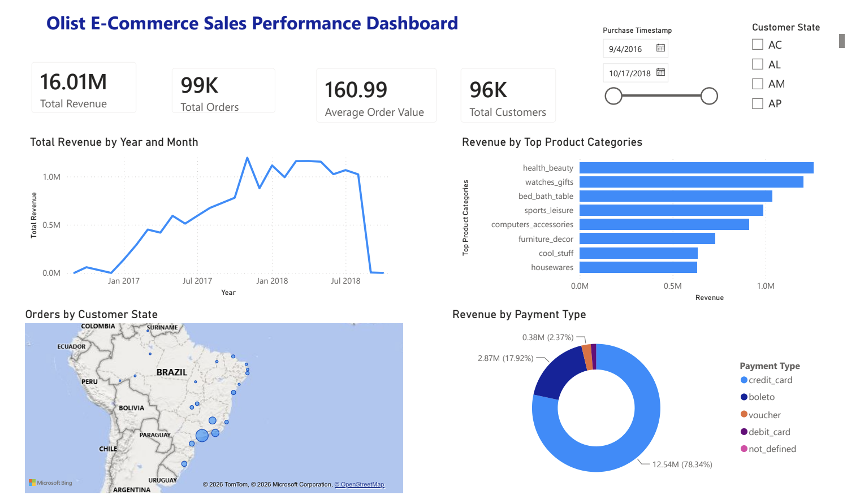The width and height of the screenshot is (847, 504).
Task: Open the OpenStreetMap attribution link
Action: pos(359,484)
